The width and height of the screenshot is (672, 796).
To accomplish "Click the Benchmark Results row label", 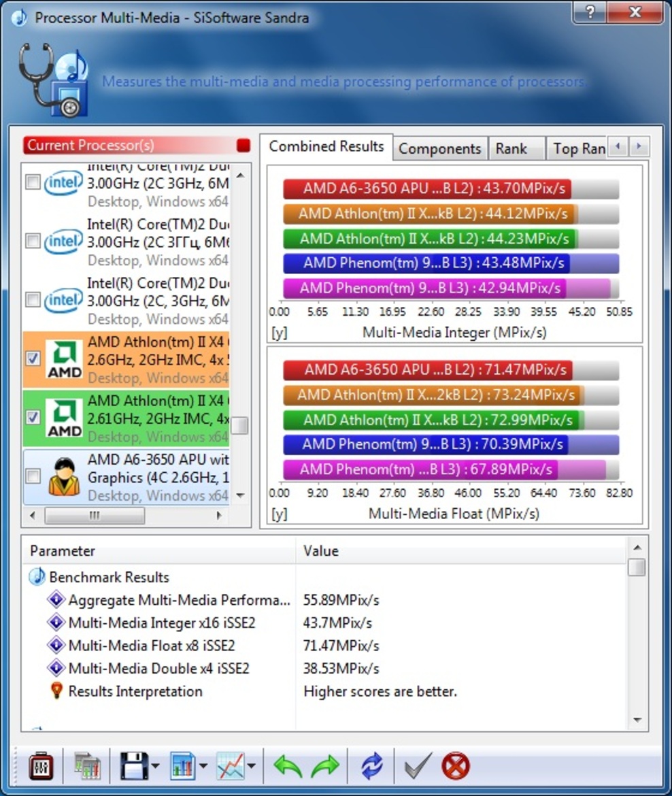I will (109, 577).
